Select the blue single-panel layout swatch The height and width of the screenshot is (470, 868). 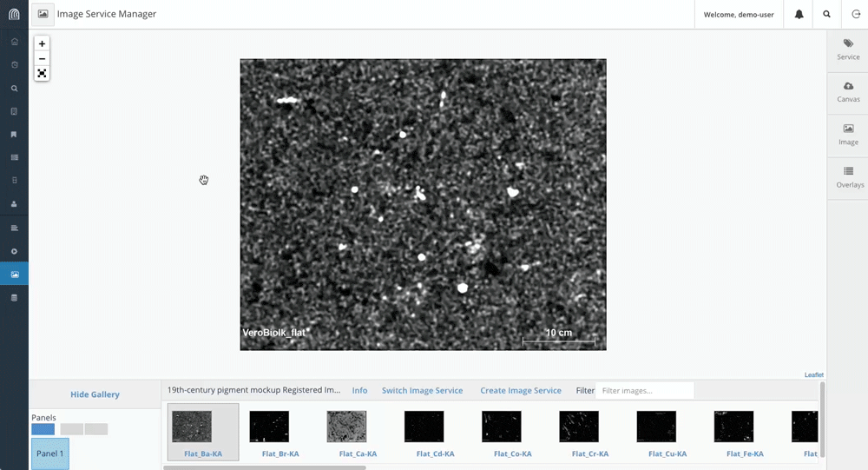click(x=43, y=429)
